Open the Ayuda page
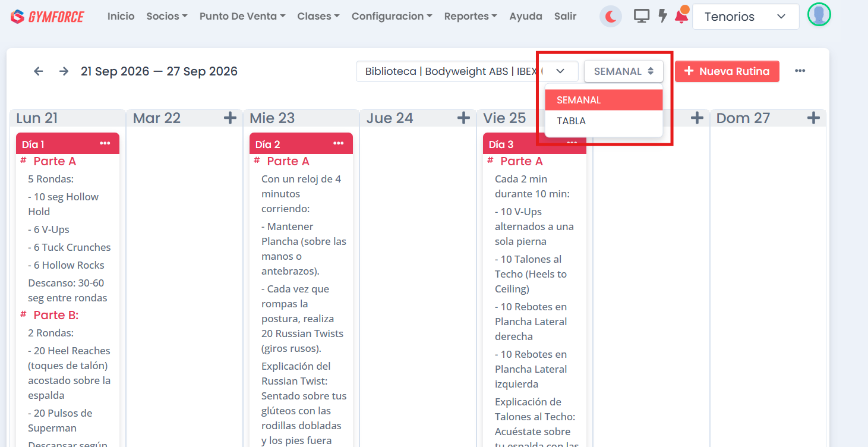 [526, 17]
